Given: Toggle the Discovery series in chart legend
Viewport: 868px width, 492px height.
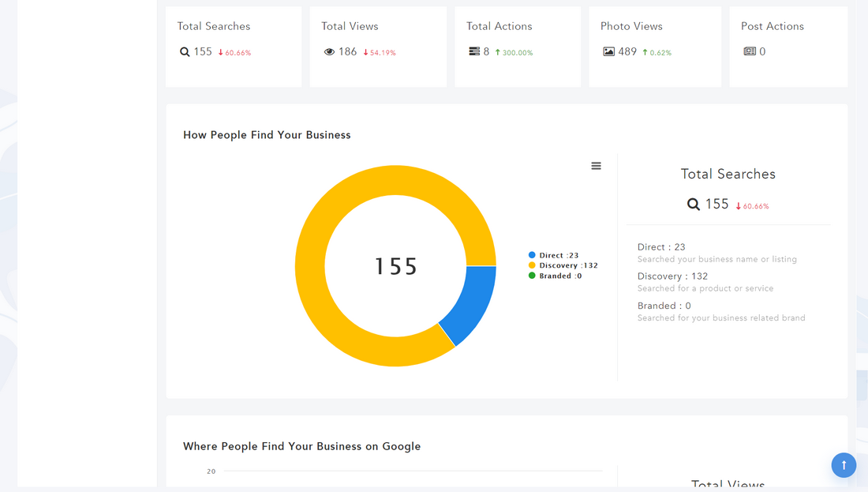Looking at the screenshot, I should [563, 265].
